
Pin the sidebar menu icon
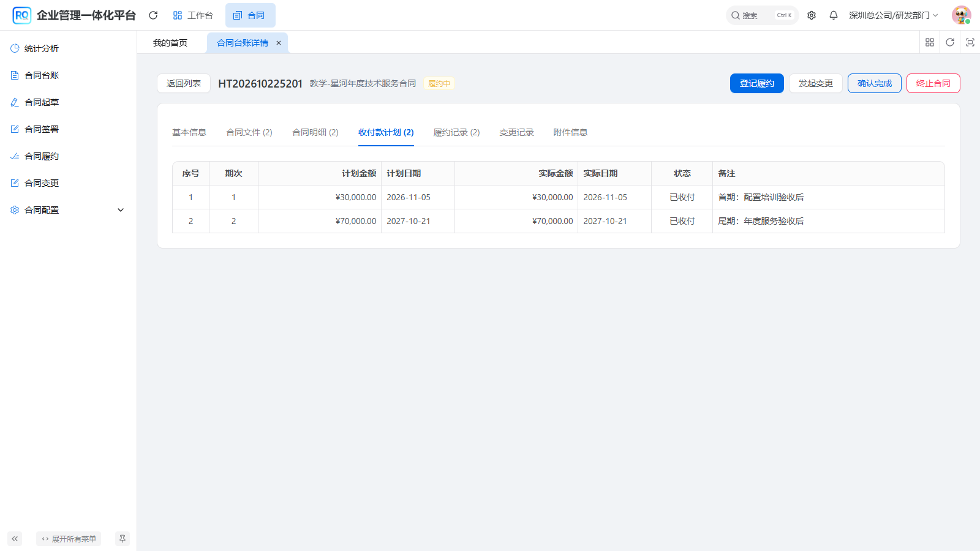(x=123, y=539)
